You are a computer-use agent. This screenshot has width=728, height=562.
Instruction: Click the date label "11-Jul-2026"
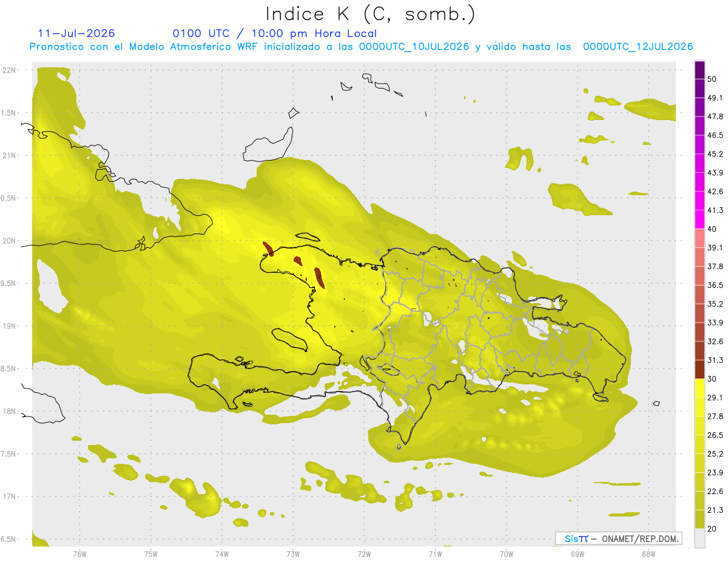tap(76, 33)
